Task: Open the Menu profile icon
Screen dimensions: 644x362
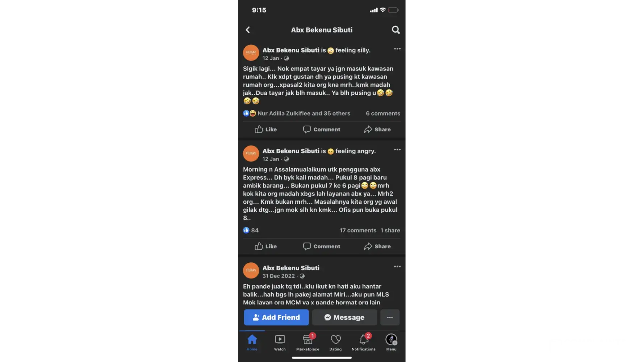Action: coord(391,342)
